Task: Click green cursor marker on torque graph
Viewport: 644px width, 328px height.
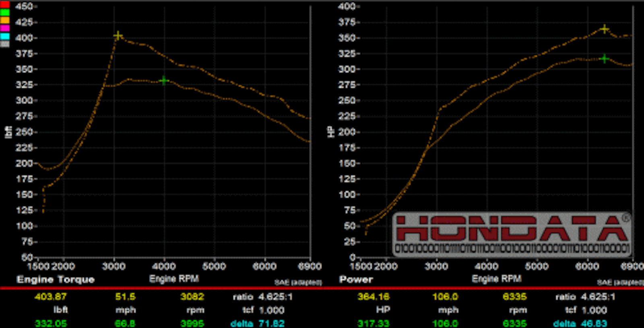Action: (163, 81)
